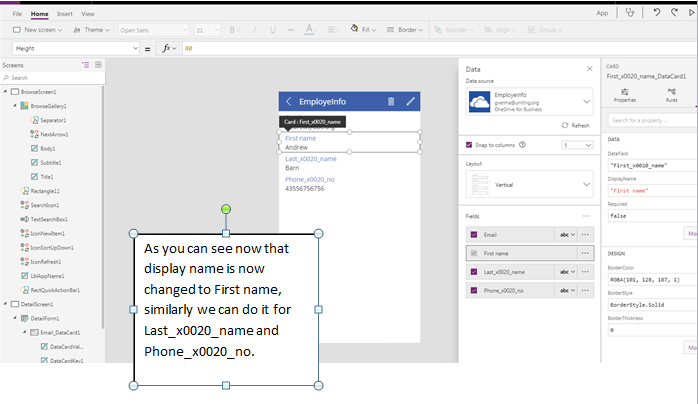Toggle bold formatting
This screenshot has height=404, width=698.
[x=234, y=30]
